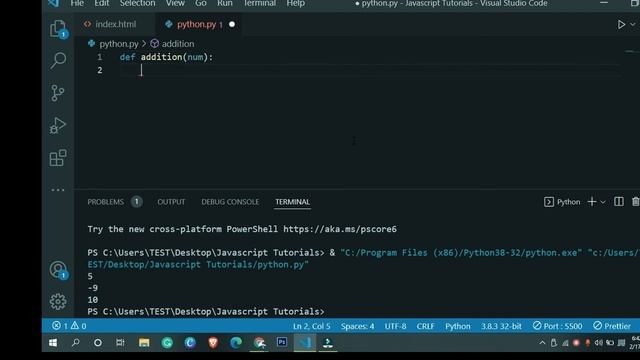Change encoding via UTF-8 status item
This screenshot has height=360, width=640.
coord(395,326)
